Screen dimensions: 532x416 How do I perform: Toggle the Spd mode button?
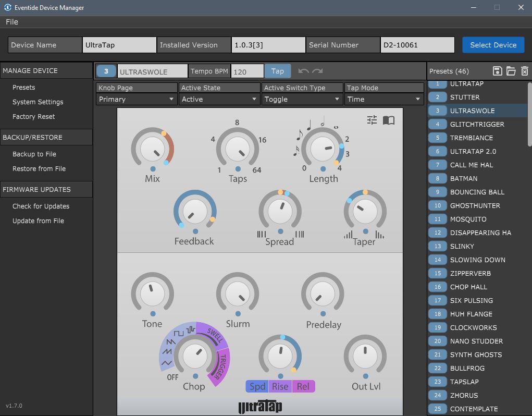coord(257,386)
